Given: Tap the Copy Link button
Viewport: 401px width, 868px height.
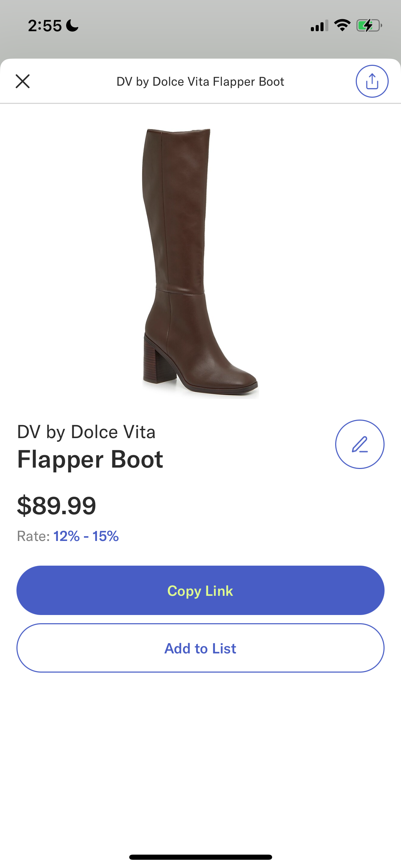Looking at the screenshot, I should click(200, 590).
